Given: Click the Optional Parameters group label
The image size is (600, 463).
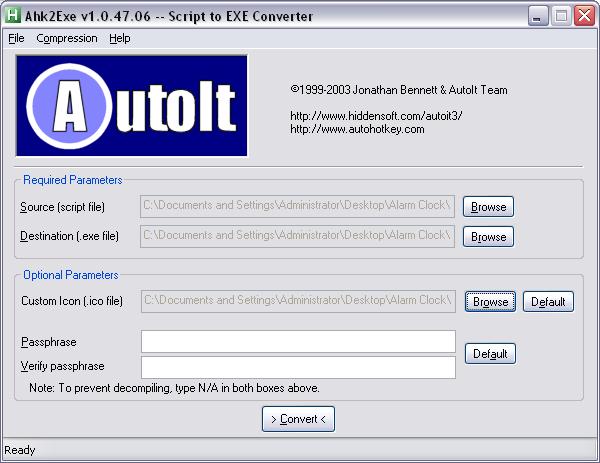Looking at the screenshot, I should pos(71,275).
